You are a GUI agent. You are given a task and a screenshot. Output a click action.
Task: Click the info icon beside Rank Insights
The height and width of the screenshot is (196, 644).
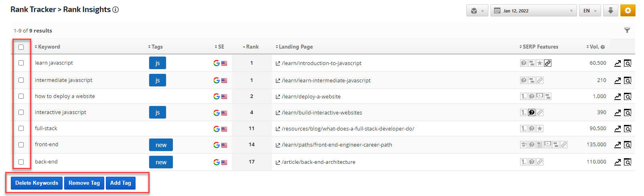coord(115,10)
